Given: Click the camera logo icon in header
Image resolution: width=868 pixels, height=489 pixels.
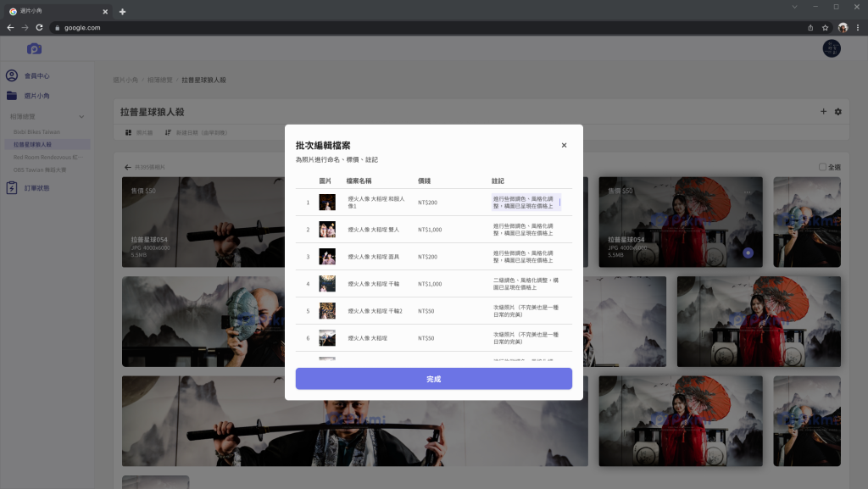Looking at the screenshot, I should tap(34, 49).
